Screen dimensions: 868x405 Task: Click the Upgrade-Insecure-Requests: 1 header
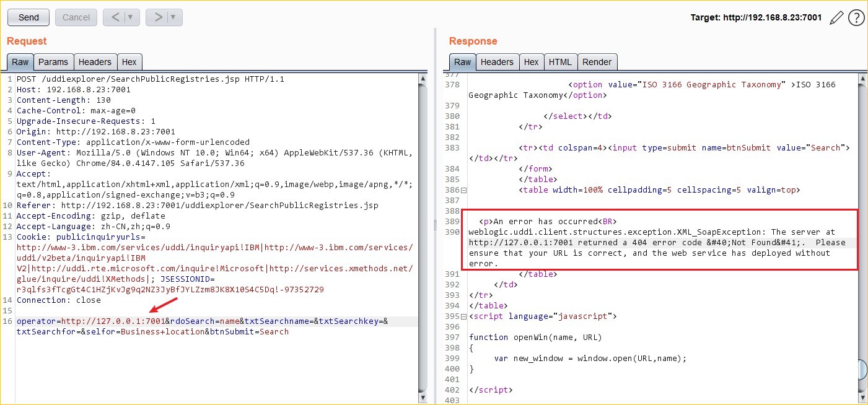(x=86, y=121)
